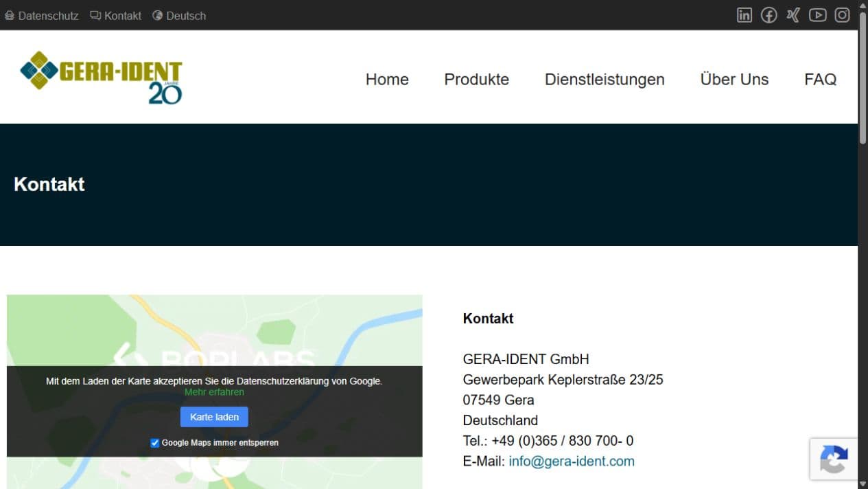Viewport: 868px width, 489px height.
Task: Click the phone number line
Action: (548, 441)
